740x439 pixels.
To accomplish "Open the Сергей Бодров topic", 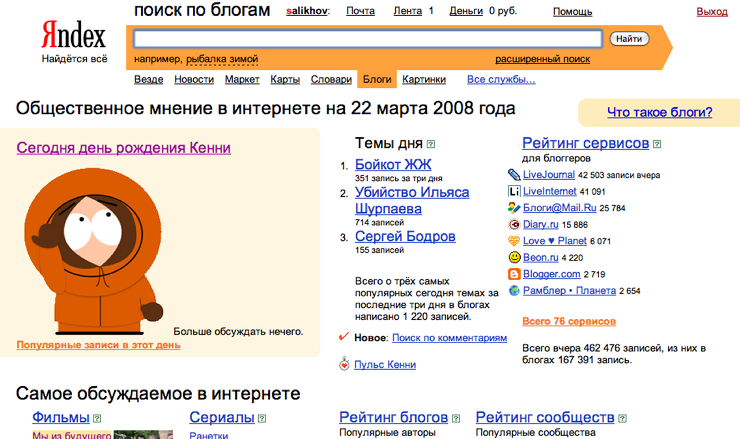I will pos(405,236).
